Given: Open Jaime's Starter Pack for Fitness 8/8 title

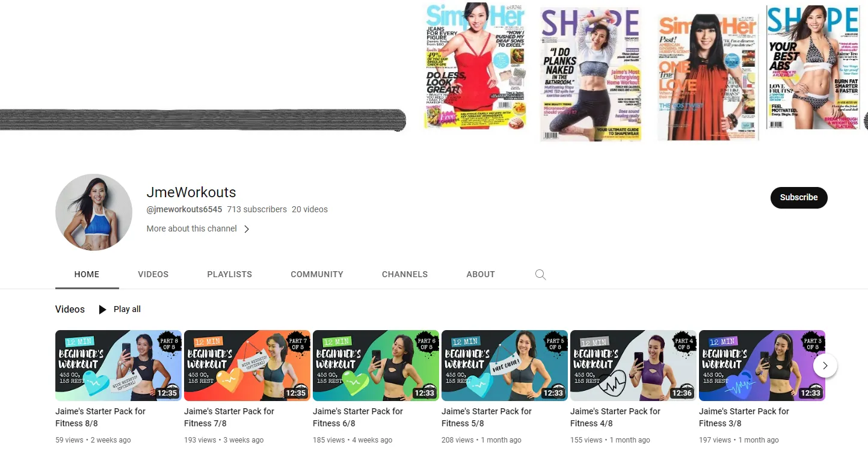Looking at the screenshot, I should click(x=100, y=417).
